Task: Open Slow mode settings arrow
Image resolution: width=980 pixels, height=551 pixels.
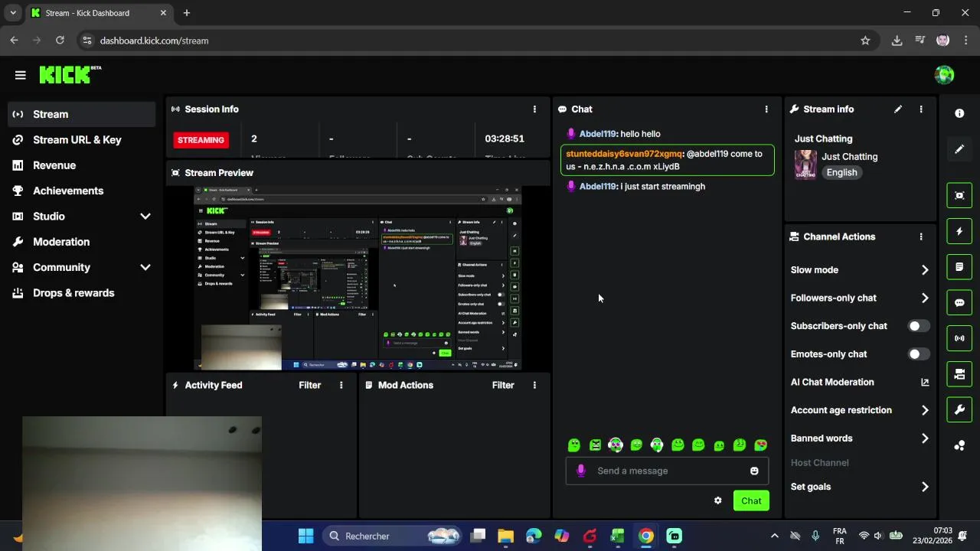Action: pos(925,270)
